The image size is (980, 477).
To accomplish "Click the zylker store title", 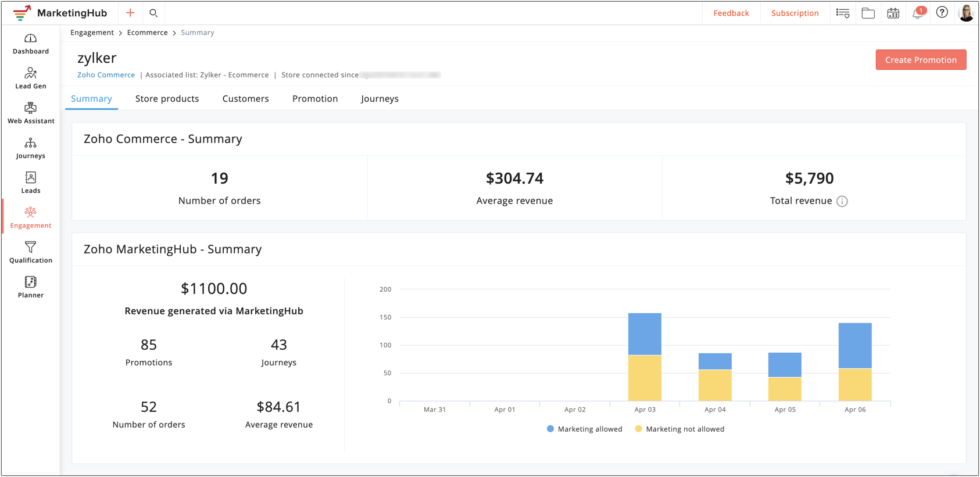I will (x=97, y=58).
